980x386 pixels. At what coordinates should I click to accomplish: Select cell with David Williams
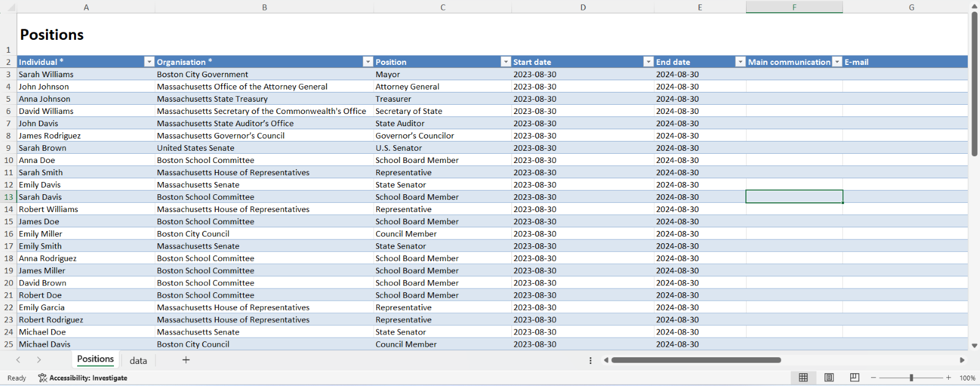click(86, 111)
